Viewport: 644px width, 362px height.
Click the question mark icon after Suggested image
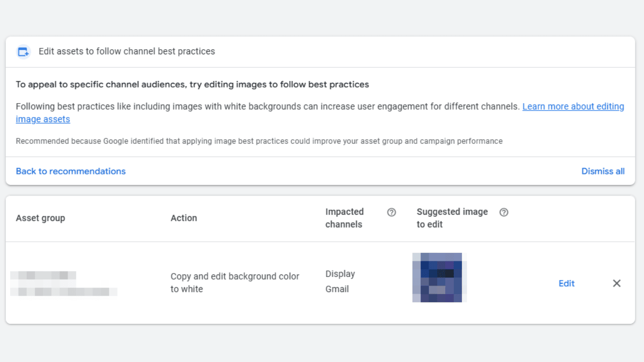coord(504,212)
